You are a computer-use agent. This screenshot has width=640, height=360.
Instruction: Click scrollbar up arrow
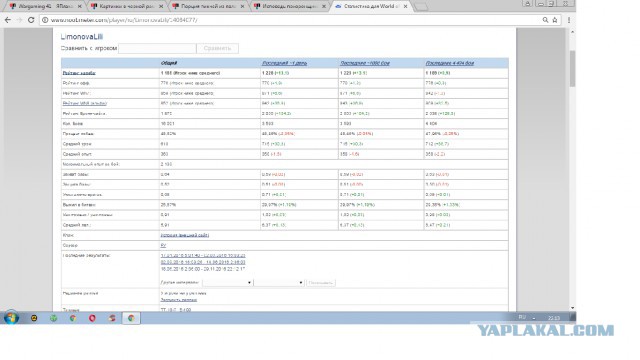coord(572,31)
